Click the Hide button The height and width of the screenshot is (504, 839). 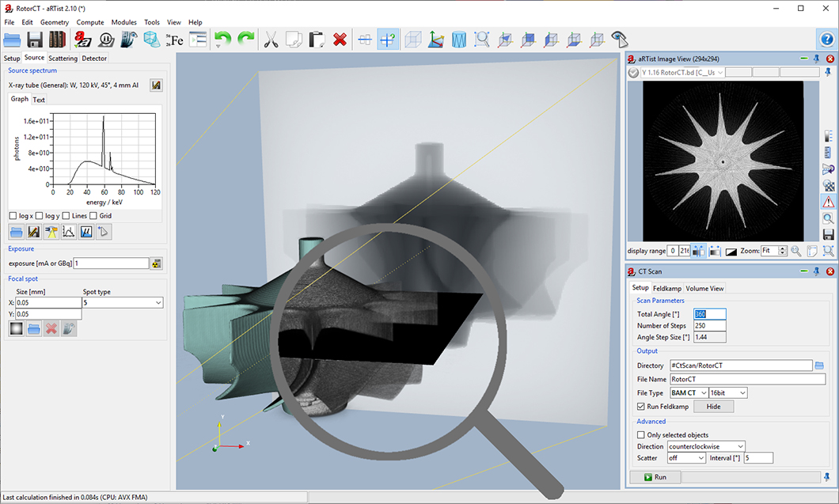point(713,406)
